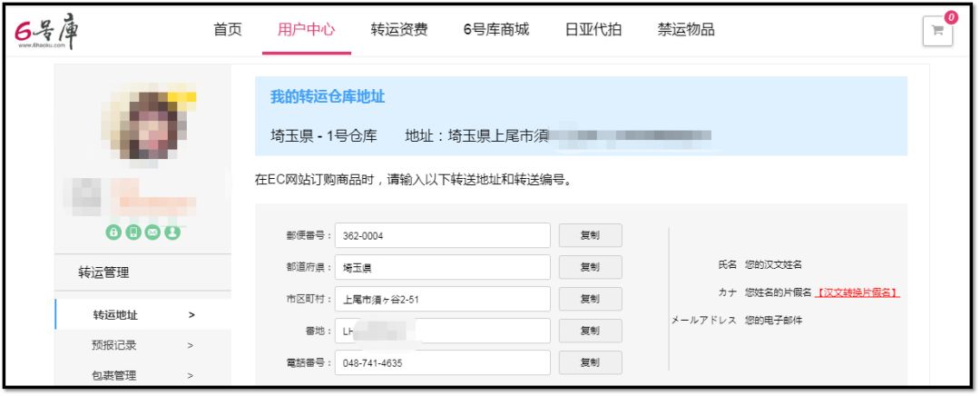980x396 pixels.
Task: Click the green phone verification icon
Action: point(133,233)
